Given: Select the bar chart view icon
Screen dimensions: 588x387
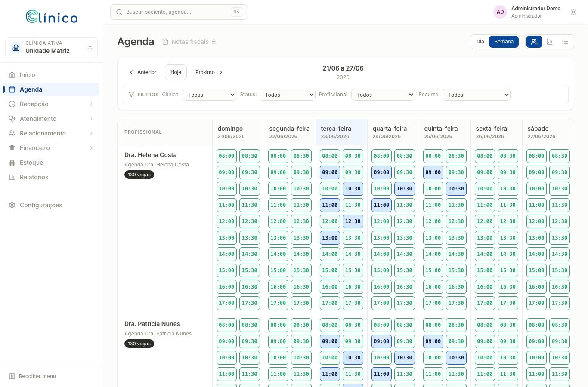Looking at the screenshot, I should pyautogui.click(x=550, y=42).
